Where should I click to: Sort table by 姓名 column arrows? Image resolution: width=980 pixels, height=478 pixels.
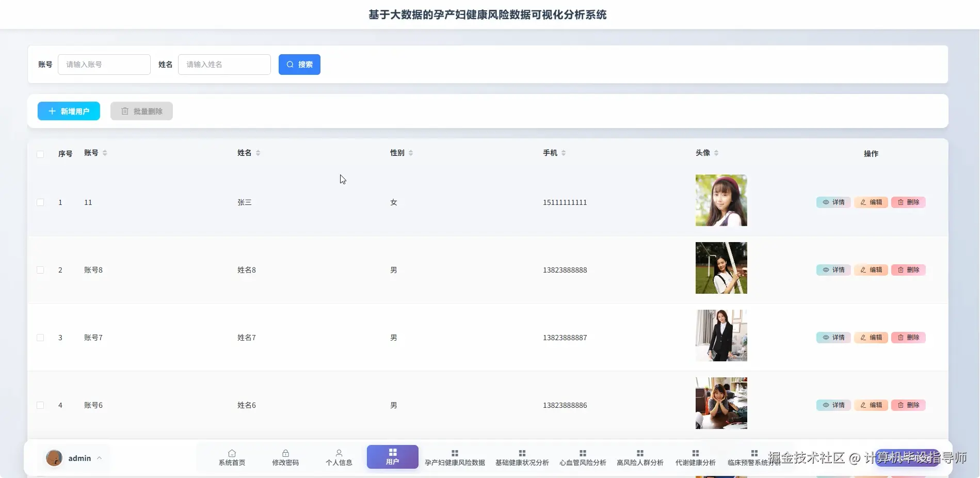pyautogui.click(x=258, y=153)
